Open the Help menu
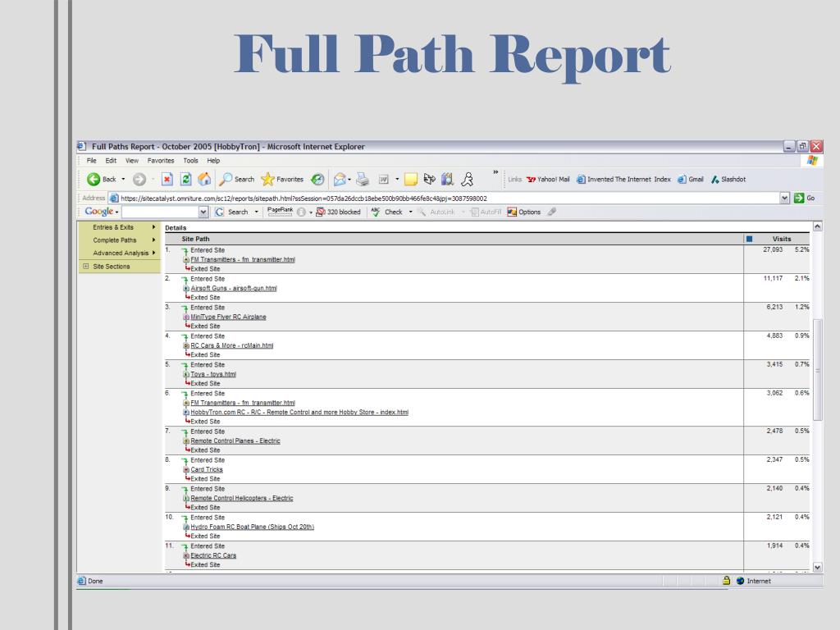 click(x=213, y=161)
